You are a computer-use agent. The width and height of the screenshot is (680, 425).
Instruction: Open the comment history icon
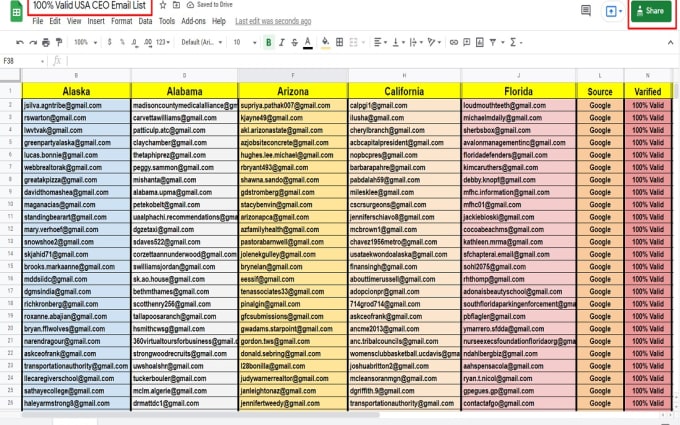585,10
